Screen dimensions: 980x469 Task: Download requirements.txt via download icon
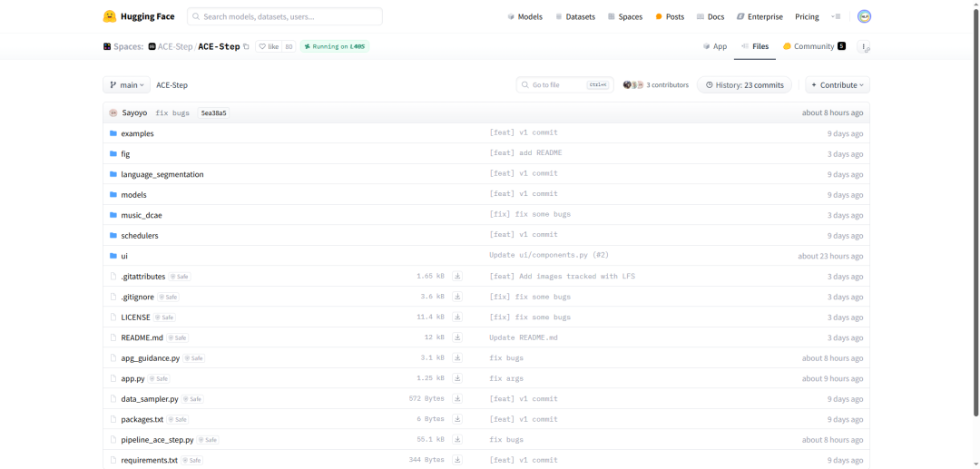coord(457,460)
